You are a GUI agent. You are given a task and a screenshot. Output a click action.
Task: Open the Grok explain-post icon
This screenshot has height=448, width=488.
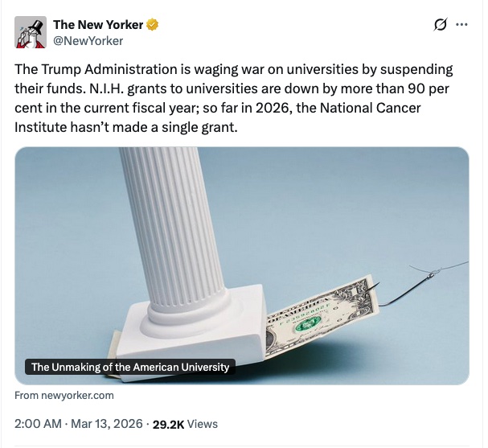[x=440, y=24]
